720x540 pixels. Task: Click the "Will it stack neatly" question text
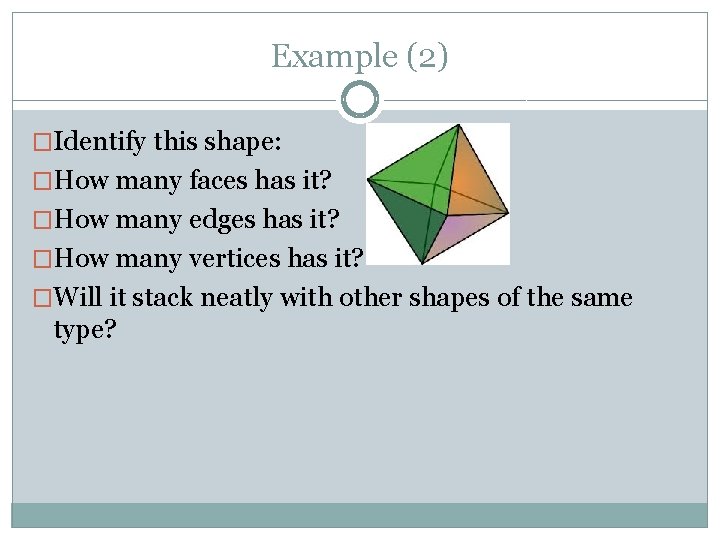point(342,297)
